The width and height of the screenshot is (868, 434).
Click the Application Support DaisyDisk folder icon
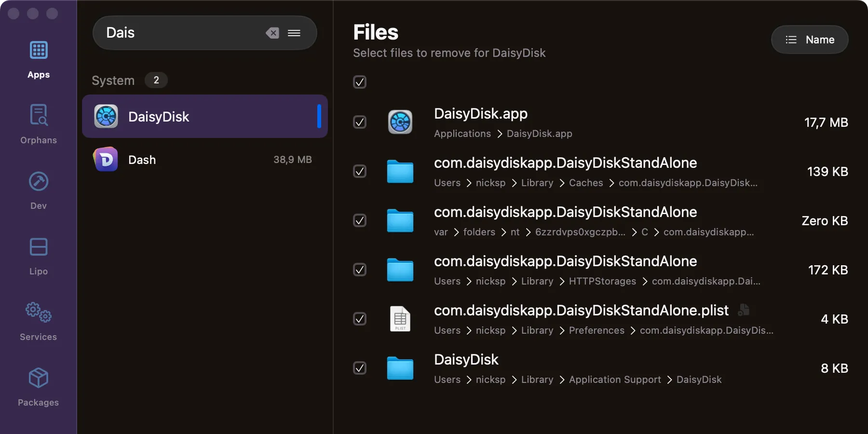[x=400, y=368]
